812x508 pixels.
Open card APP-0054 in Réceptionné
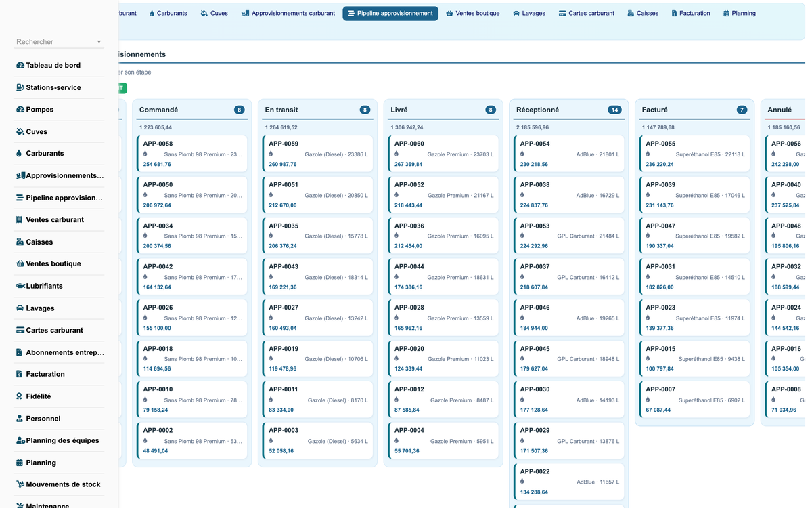tap(568, 154)
